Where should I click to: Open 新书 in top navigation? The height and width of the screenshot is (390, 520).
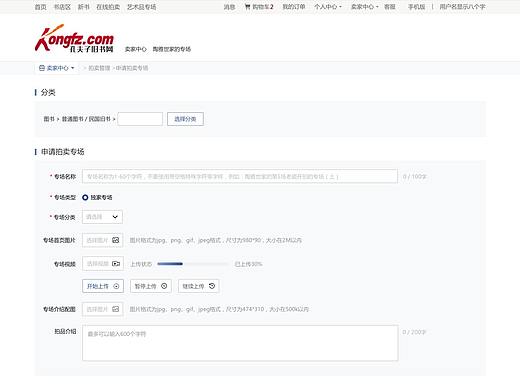(83, 7)
